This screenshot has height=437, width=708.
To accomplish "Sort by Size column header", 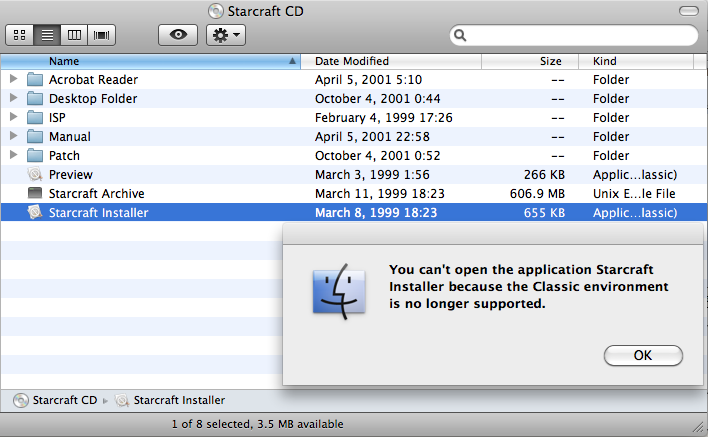I will [530, 61].
